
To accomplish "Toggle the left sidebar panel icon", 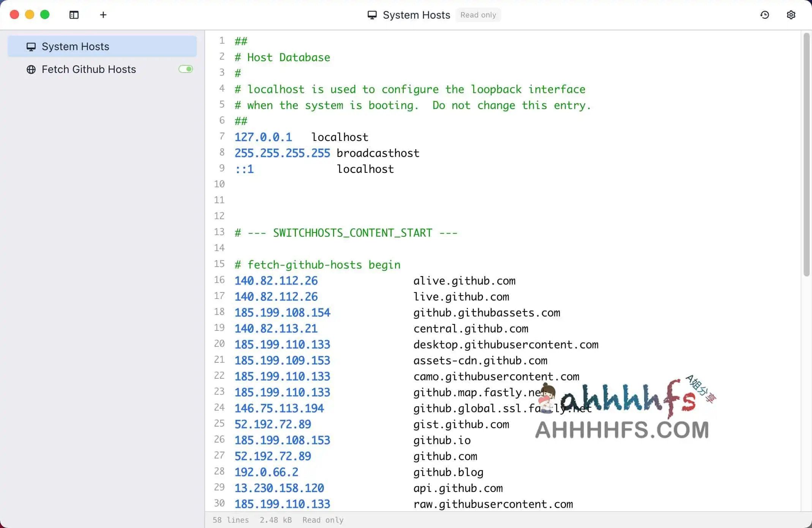I will (74, 15).
